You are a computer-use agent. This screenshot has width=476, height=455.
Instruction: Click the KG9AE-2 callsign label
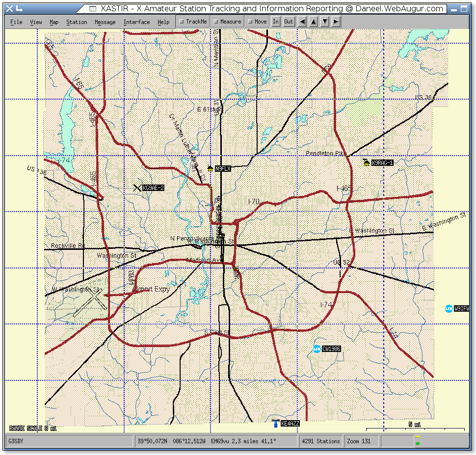(153, 188)
